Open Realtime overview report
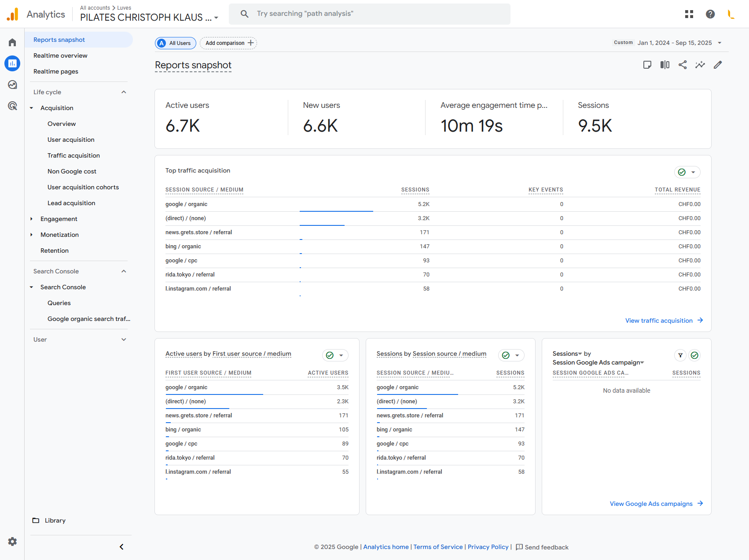 pyautogui.click(x=60, y=55)
